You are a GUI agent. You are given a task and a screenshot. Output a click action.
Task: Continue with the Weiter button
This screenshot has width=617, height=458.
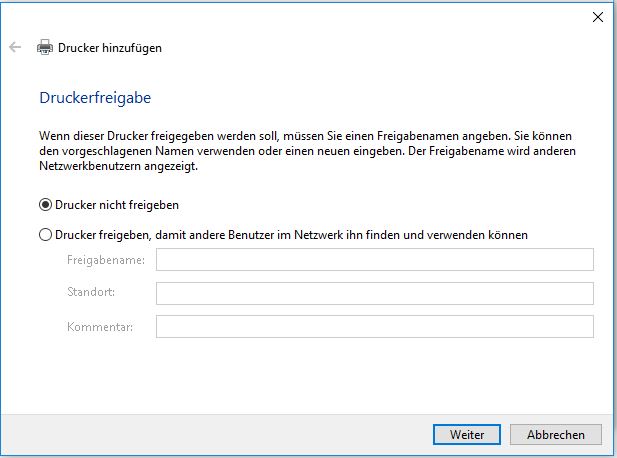point(467,434)
